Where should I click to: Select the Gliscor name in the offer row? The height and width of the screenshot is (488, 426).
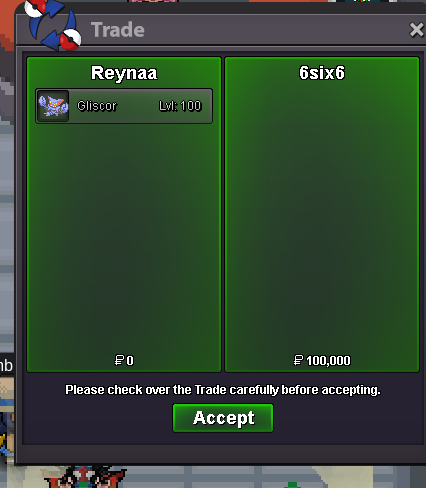click(x=97, y=106)
